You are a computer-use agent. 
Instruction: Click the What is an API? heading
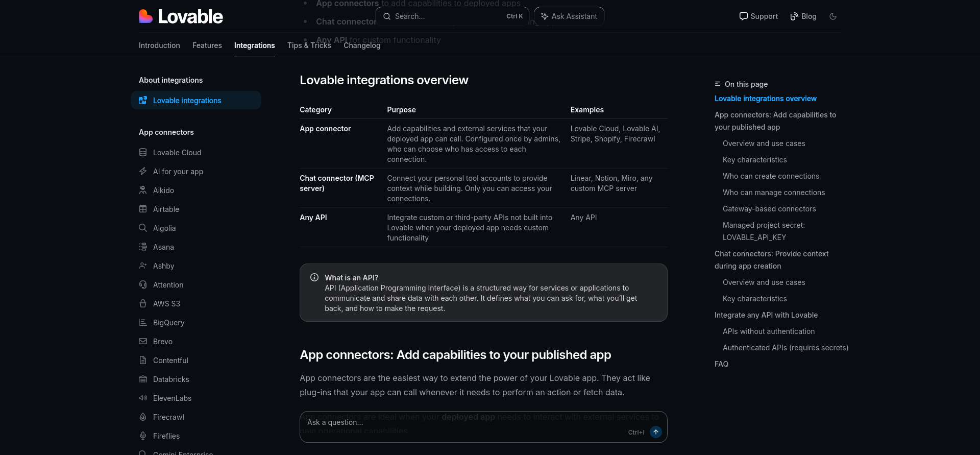pyautogui.click(x=351, y=278)
